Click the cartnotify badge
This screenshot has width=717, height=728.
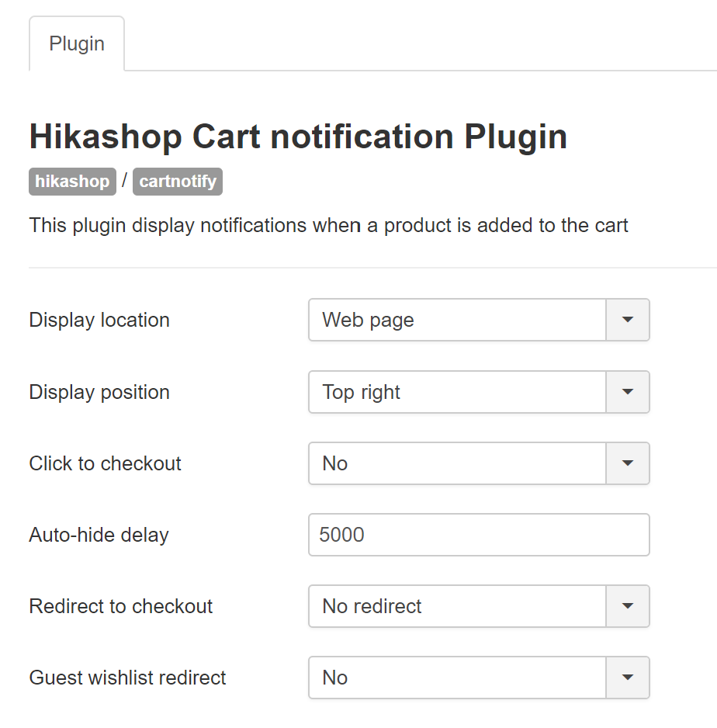point(178,182)
